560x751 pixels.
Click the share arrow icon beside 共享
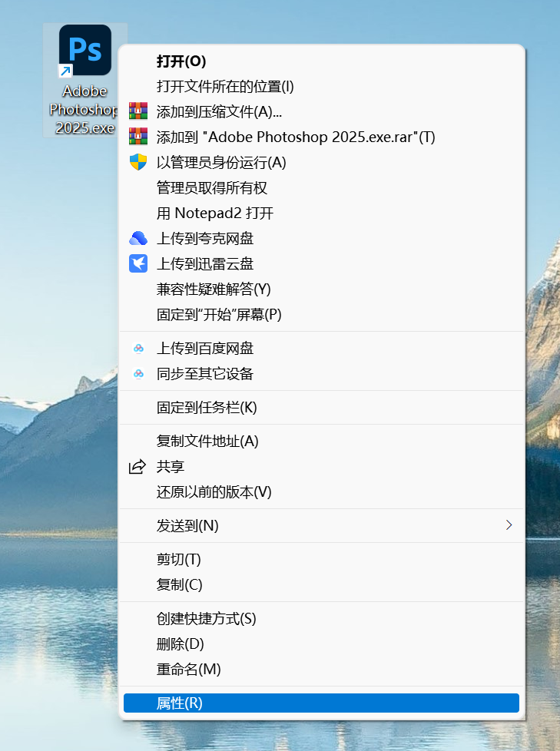coord(138,467)
